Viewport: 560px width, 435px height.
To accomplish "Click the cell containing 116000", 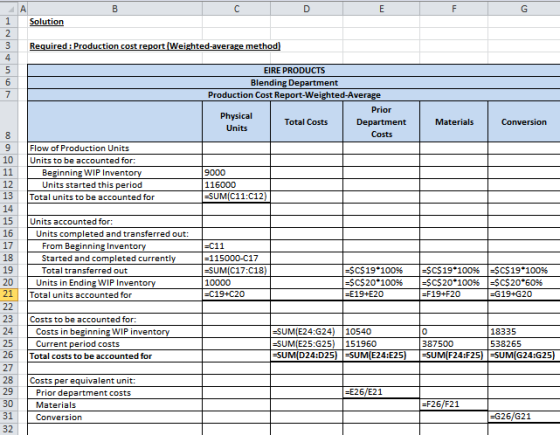I will [x=236, y=185].
